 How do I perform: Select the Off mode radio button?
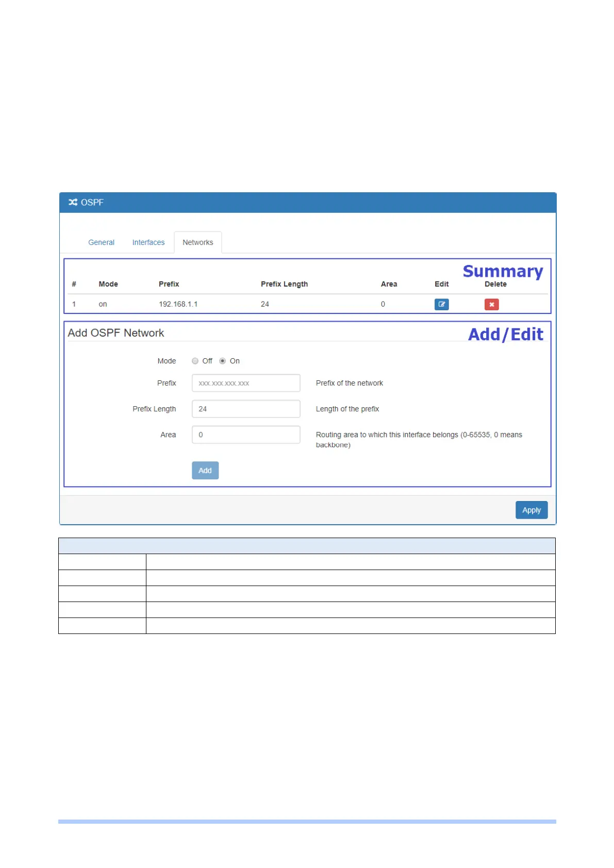(195, 361)
